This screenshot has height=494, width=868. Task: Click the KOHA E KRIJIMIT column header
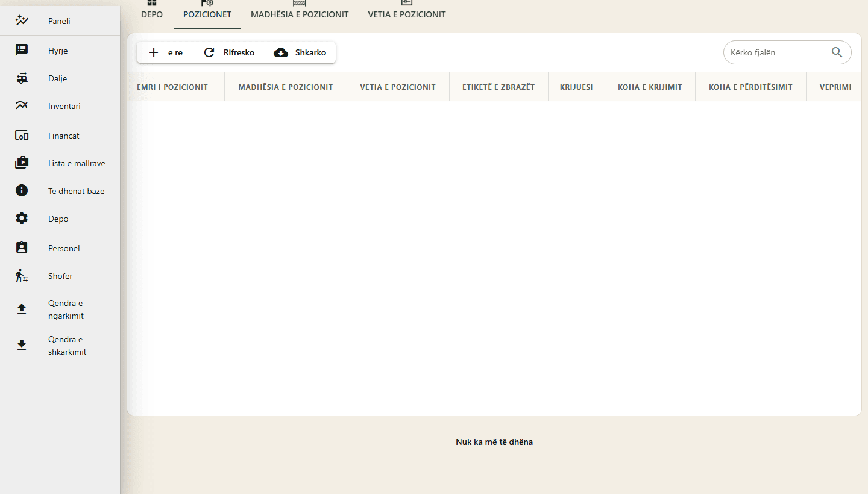(650, 87)
